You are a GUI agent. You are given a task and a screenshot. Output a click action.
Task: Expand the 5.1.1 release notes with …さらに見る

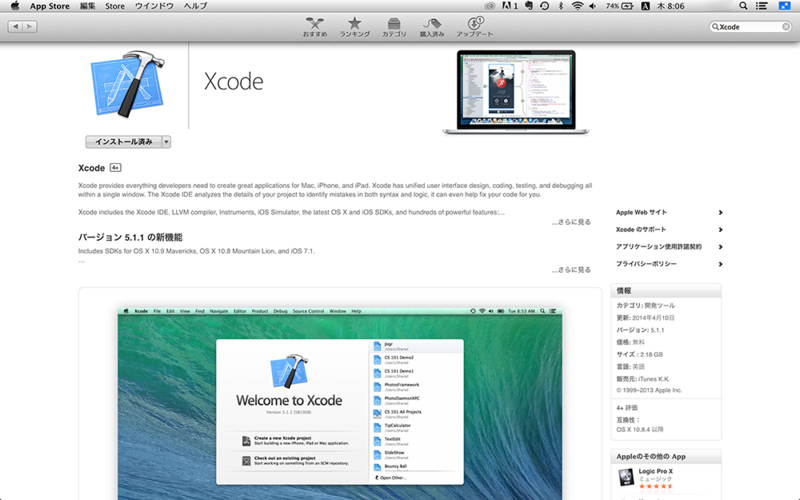coord(571,269)
